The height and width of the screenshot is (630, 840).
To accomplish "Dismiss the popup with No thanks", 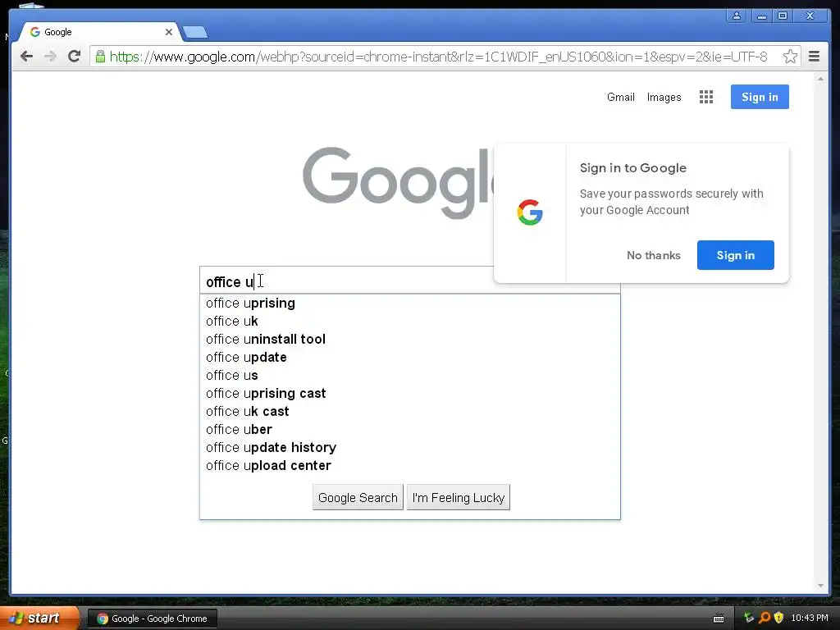I will (654, 255).
